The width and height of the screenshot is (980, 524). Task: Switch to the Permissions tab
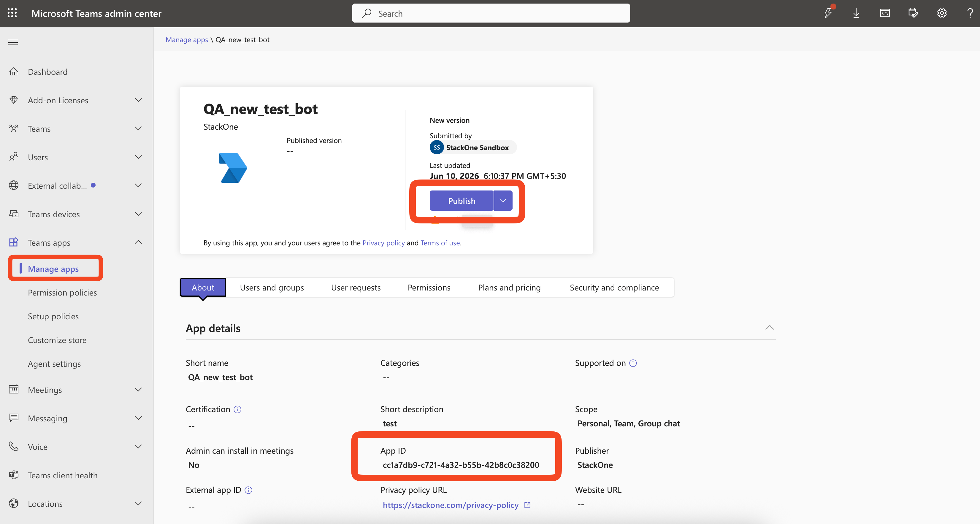(x=429, y=288)
